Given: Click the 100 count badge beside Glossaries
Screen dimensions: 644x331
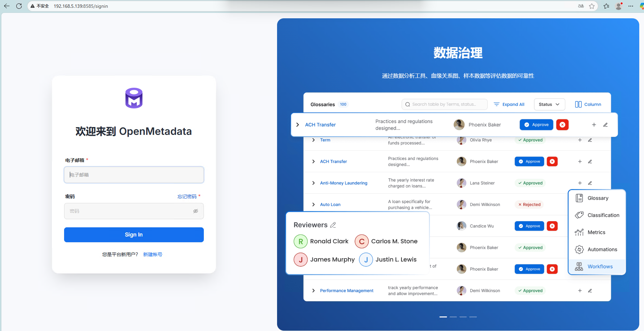Looking at the screenshot, I should point(343,104).
